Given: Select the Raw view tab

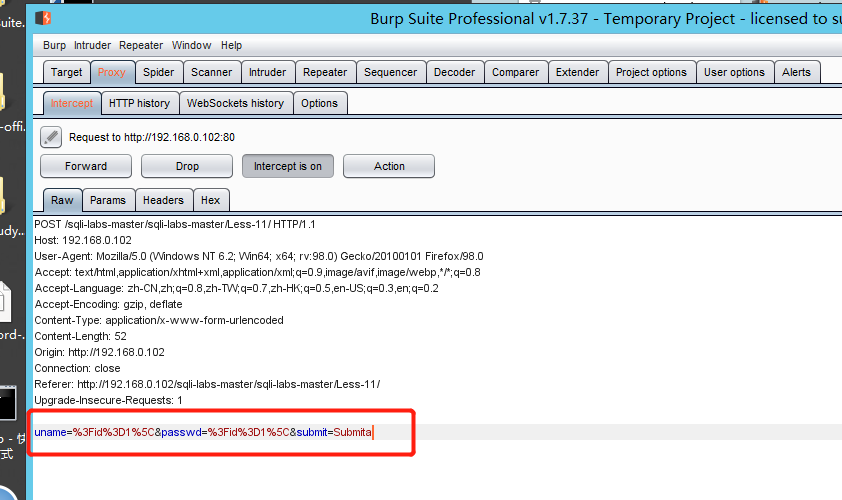Looking at the screenshot, I should (62, 200).
